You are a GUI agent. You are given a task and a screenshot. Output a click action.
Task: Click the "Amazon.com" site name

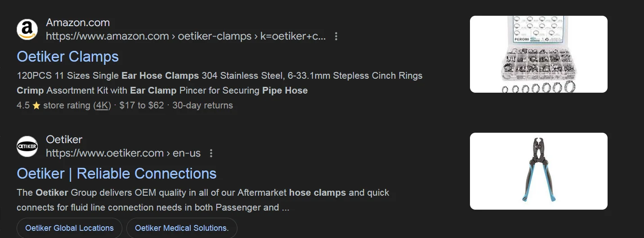(x=78, y=22)
